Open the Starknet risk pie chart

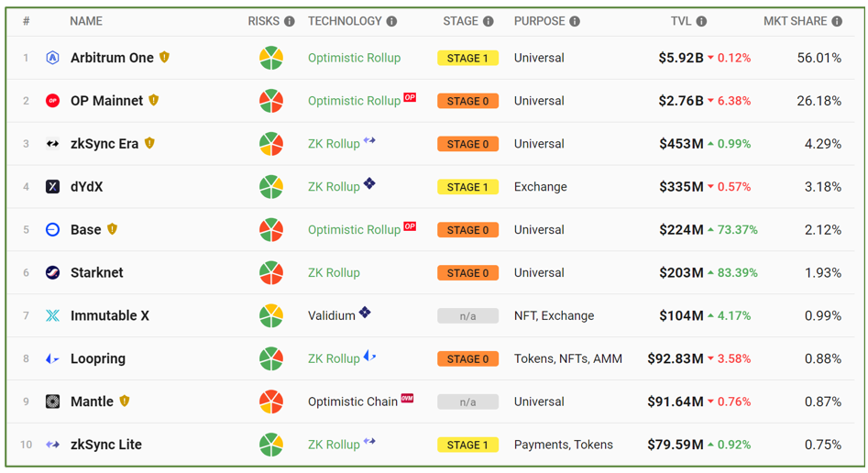click(x=271, y=272)
